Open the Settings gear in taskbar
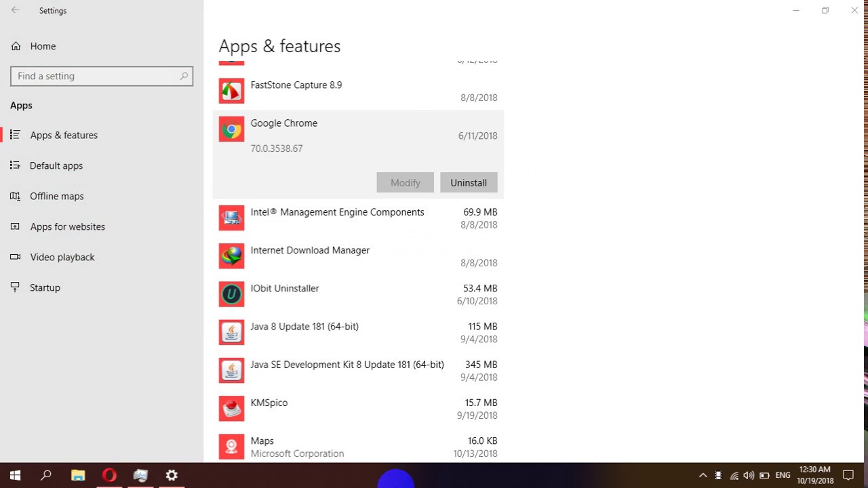Screen dimensions: 868x488 point(172,475)
